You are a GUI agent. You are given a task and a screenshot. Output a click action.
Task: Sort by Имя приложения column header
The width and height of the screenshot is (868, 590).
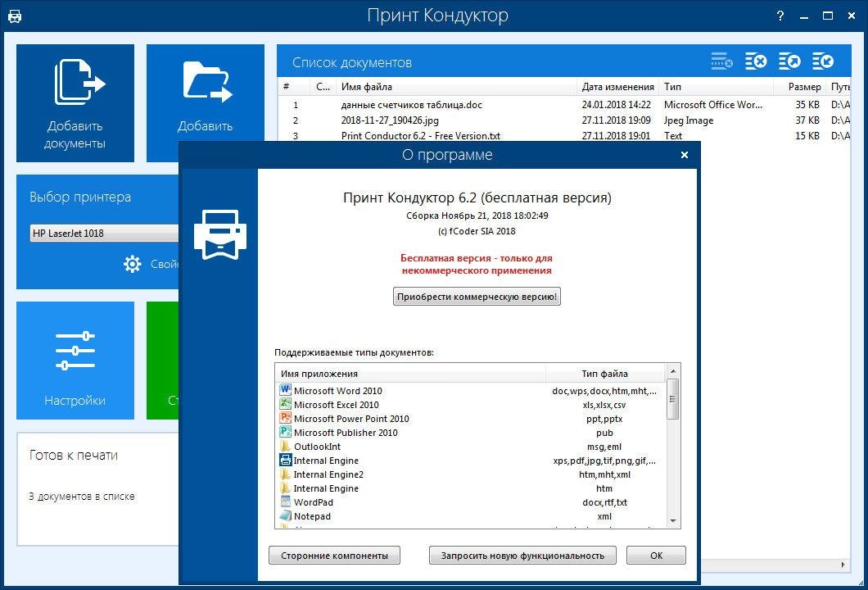tap(410, 374)
